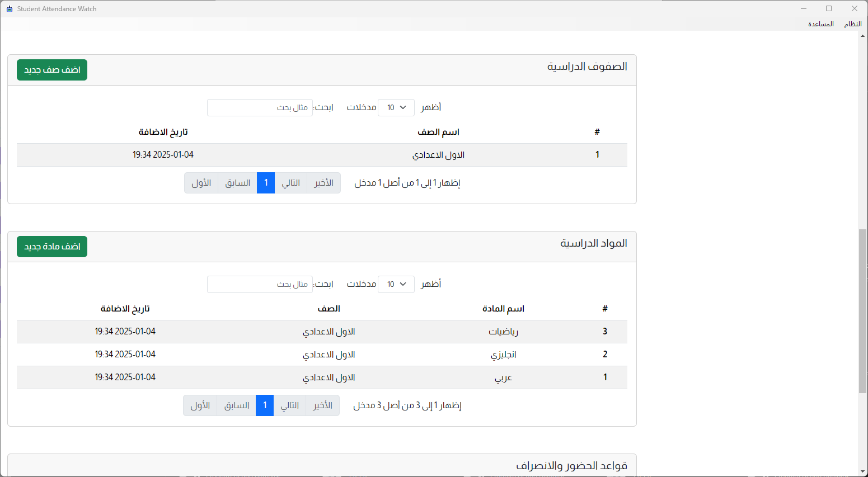Sort subjects by اسم المادة column header
This screenshot has width=868, height=477.
[x=503, y=309]
